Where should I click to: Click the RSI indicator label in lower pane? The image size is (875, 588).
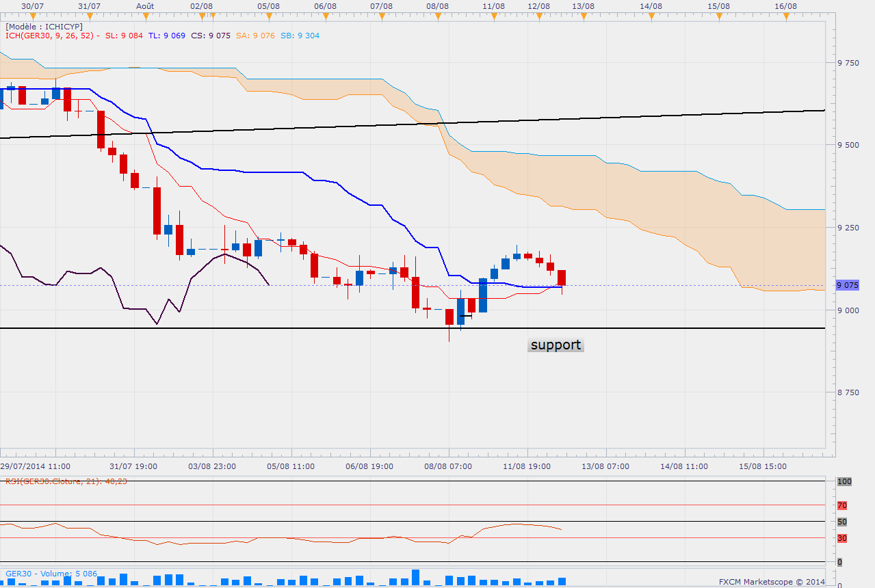coord(66,481)
